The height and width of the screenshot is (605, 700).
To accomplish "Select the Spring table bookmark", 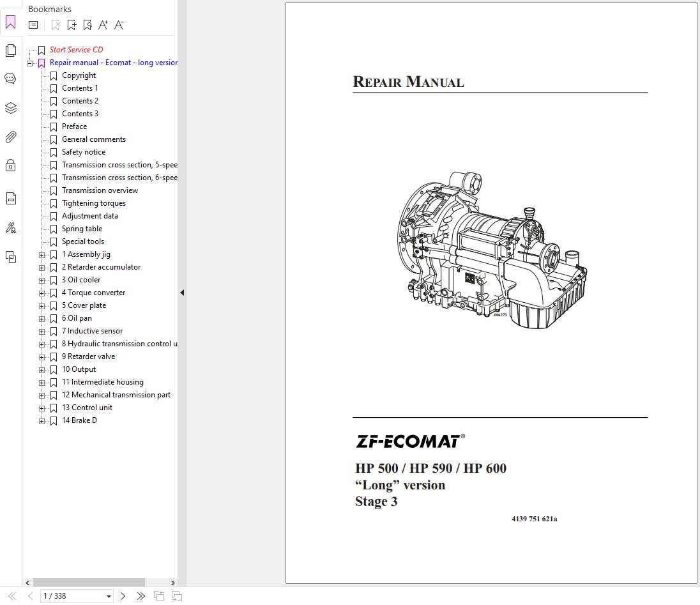I will pos(82,229).
